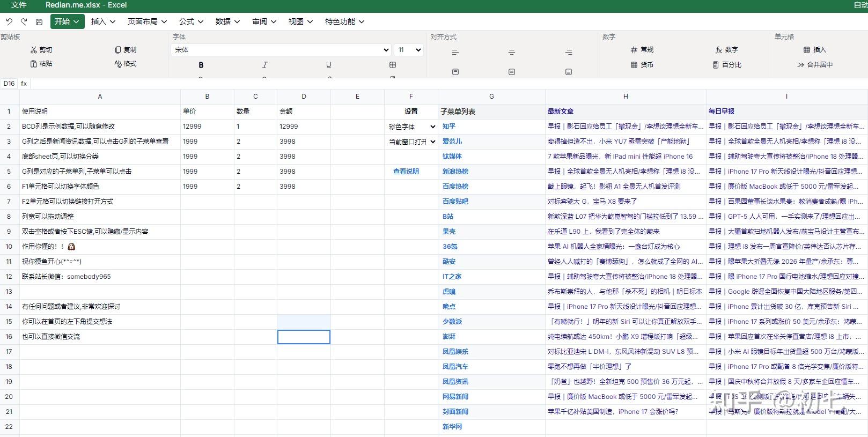Select row 10 header

(9, 247)
